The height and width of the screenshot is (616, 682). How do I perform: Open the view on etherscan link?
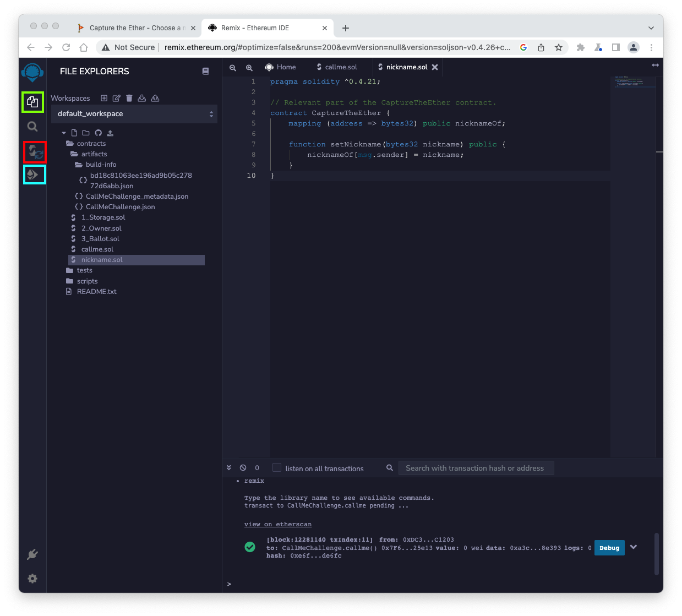[x=278, y=524]
